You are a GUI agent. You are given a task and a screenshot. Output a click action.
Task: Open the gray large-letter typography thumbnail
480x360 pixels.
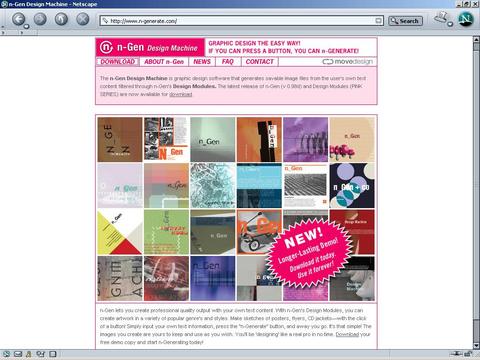coord(120,278)
